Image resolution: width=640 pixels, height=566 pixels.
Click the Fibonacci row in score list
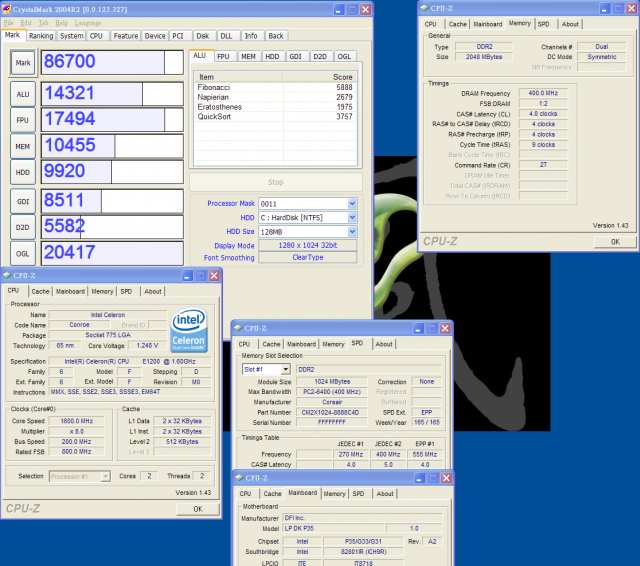(x=276, y=87)
